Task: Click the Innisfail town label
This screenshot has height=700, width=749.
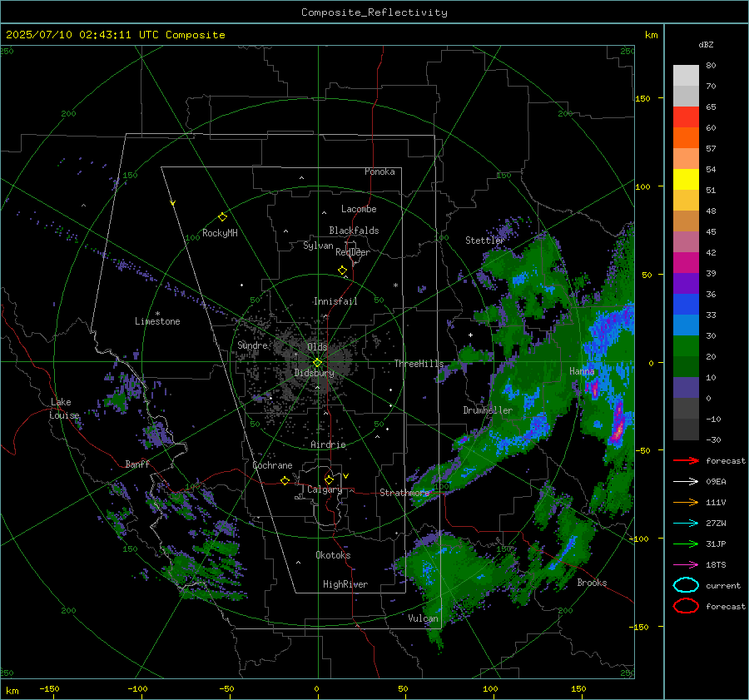Action: click(x=335, y=301)
